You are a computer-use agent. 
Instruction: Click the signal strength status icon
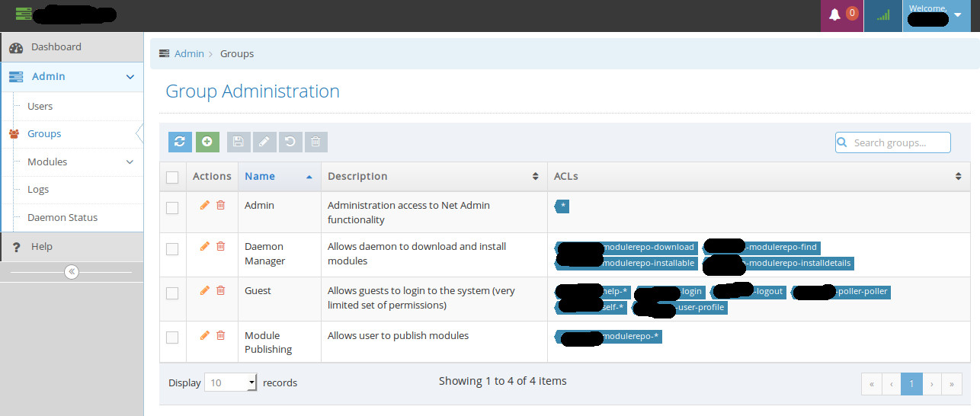click(x=883, y=15)
